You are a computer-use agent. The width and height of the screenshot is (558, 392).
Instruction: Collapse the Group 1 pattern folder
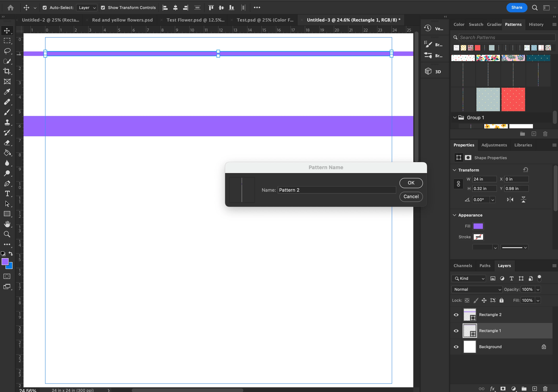[x=455, y=117]
